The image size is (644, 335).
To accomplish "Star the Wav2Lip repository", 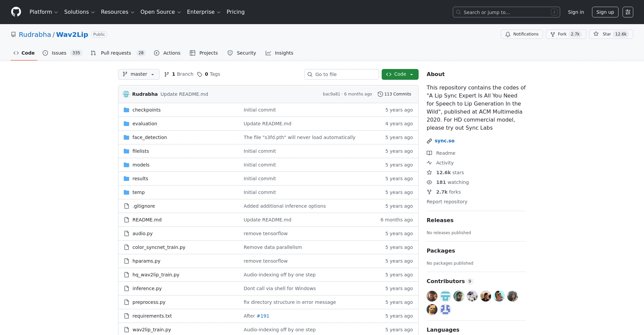I will pos(611,34).
